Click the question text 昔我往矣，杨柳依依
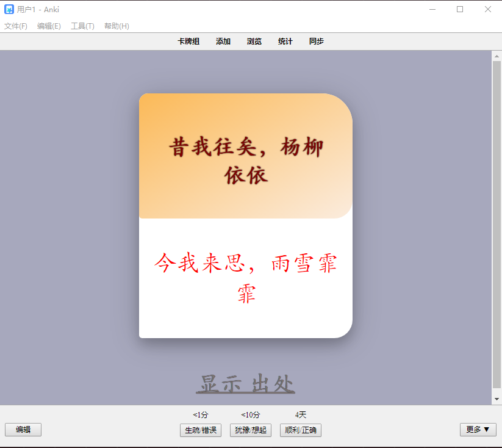Screen dimensions: 502x448 point(246,161)
